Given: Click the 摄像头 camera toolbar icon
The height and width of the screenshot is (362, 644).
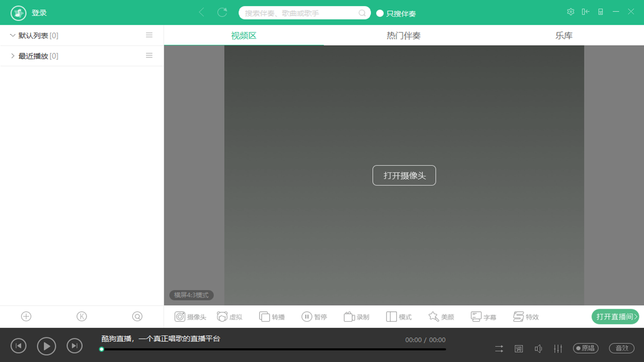Looking at the screenshot, I should pos(180,316).
